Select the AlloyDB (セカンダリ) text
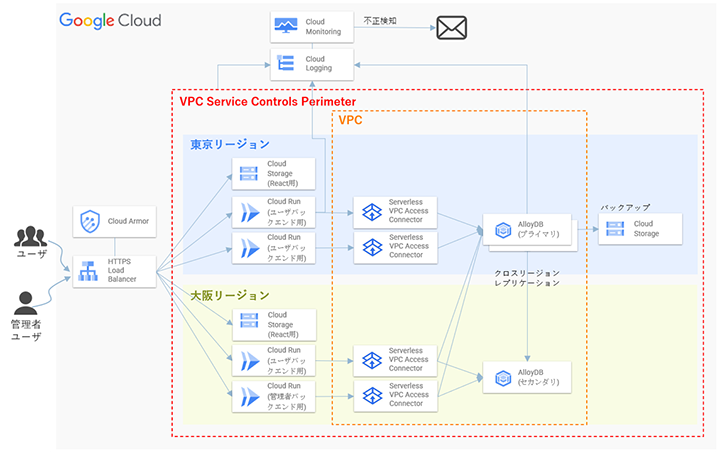Viewport: 720px width, 452px height. point(539,377)
